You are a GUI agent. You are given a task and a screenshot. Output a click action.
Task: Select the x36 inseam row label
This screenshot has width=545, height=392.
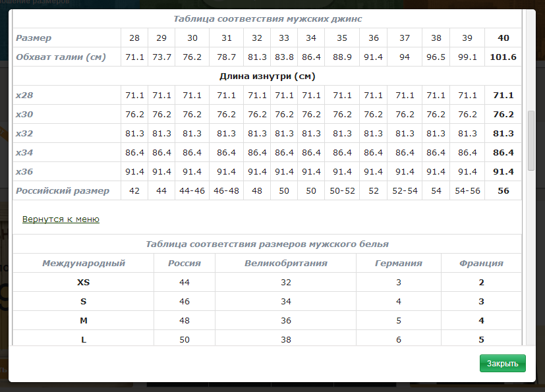coord(24,172)
